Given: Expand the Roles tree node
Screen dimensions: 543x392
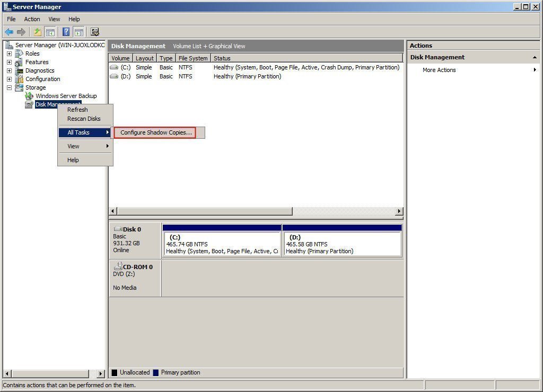Looking at the screenshot, I should 10,54.
